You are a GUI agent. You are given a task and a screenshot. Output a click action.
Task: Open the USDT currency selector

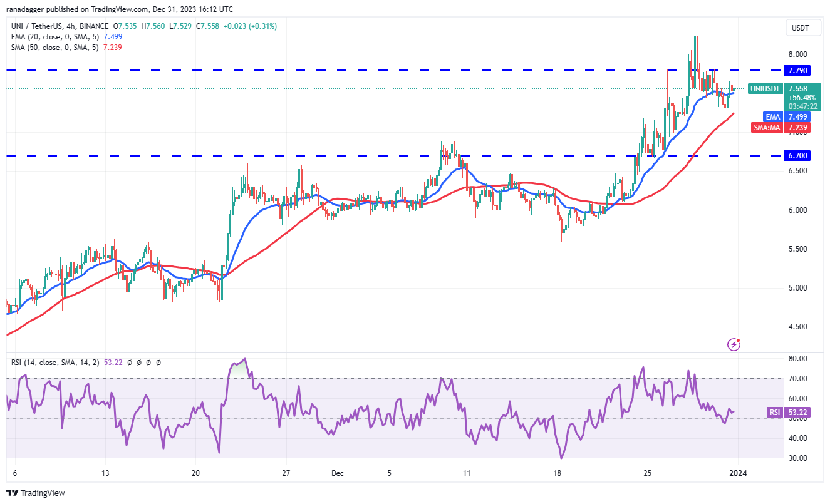coord(801,28)
